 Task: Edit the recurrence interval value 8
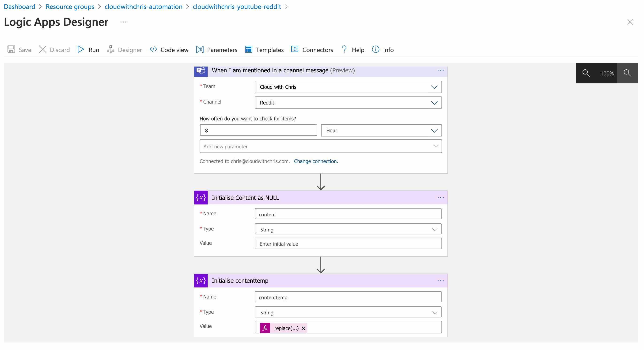258,130
